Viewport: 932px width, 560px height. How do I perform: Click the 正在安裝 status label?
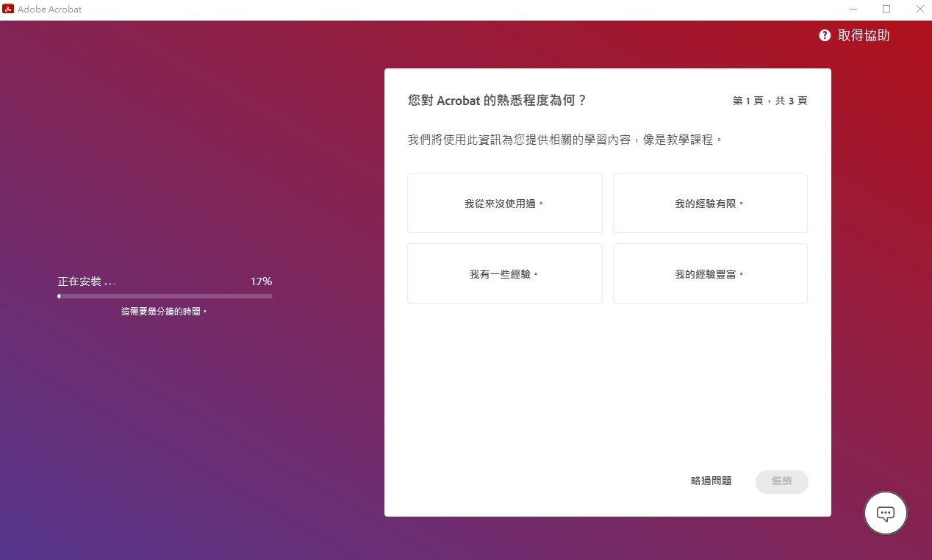(x=79, y=281)
